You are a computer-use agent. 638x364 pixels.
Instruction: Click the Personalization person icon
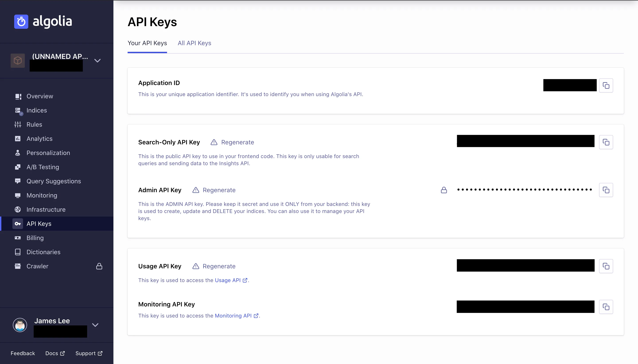pyautogui.click(x=18, y=153)
